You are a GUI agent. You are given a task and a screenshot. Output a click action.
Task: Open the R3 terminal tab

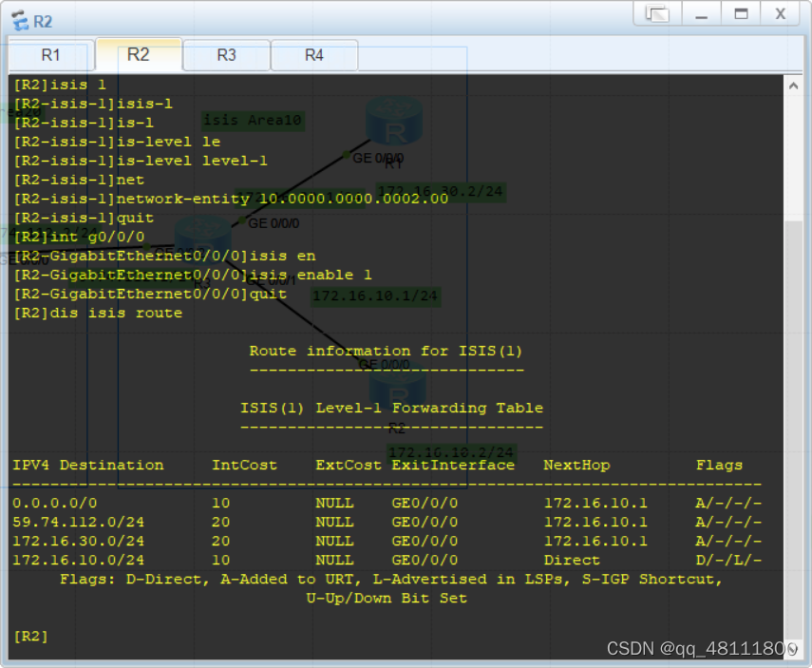[226, 55]
